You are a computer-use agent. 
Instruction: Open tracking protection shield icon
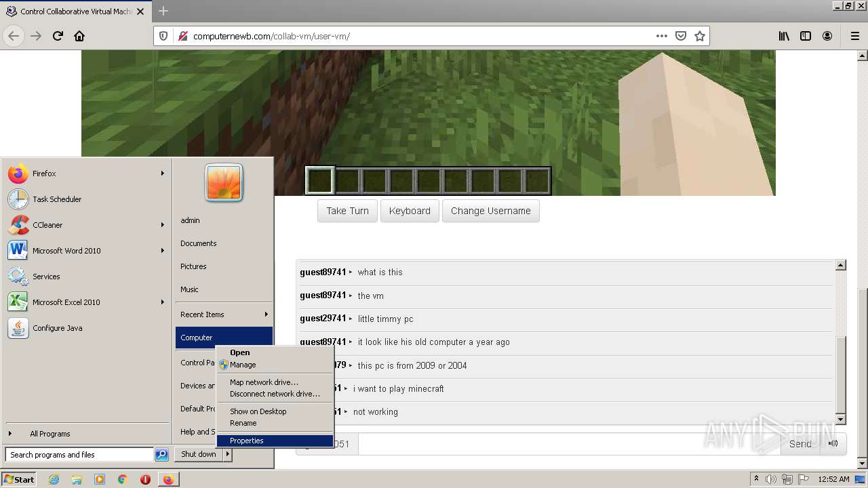163,36
